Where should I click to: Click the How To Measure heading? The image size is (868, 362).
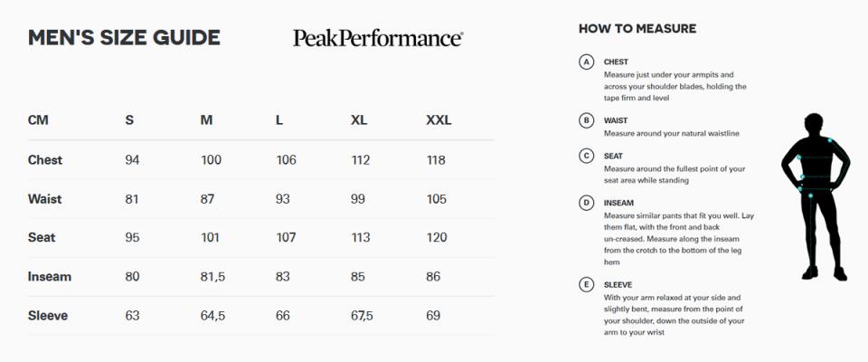(637, 29)
